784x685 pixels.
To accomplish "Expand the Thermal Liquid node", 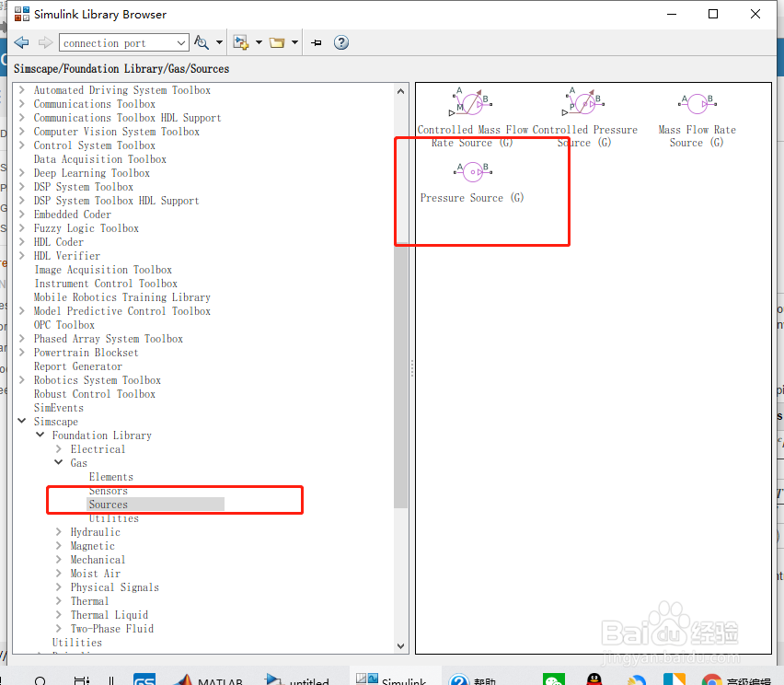I will click(59, 615).
